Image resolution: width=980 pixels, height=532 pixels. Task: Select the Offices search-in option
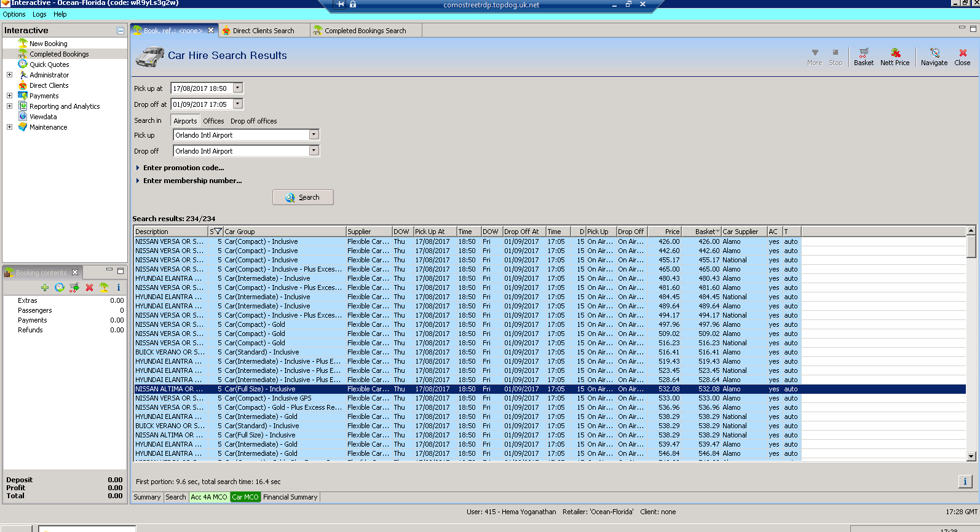click(x=213, y=121)
